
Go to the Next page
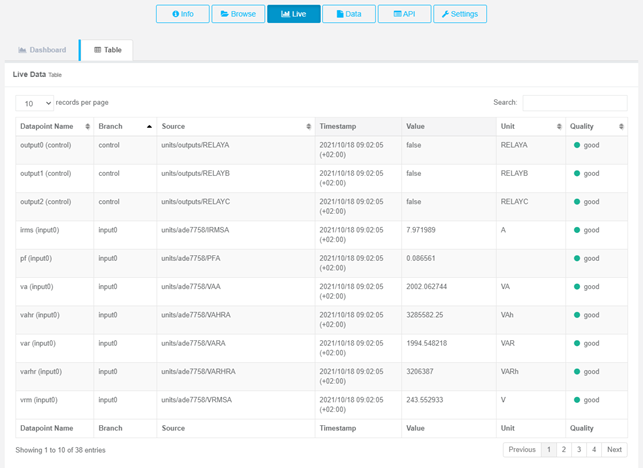tap(615, 450)
